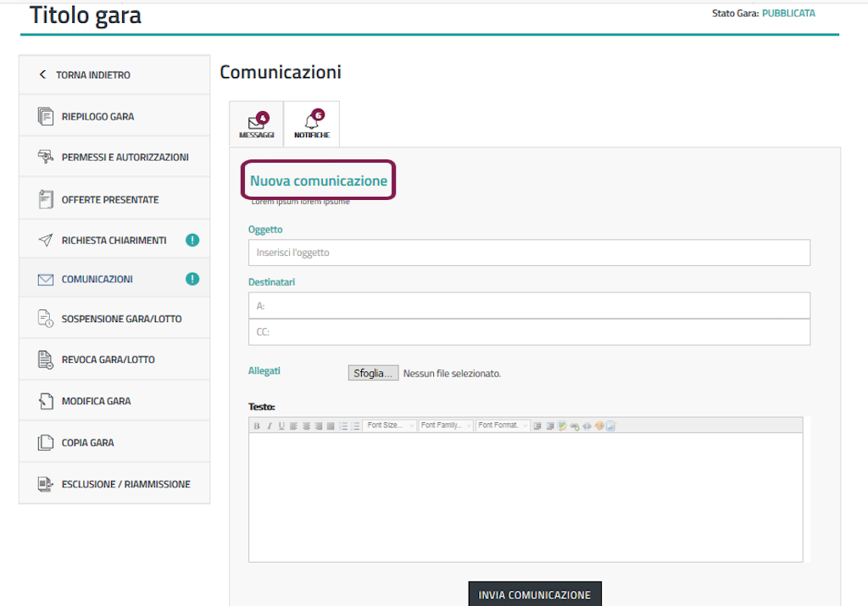
Task: Open Permessi e Autorizzazioni from the sidebar
Action: (125, 158)
